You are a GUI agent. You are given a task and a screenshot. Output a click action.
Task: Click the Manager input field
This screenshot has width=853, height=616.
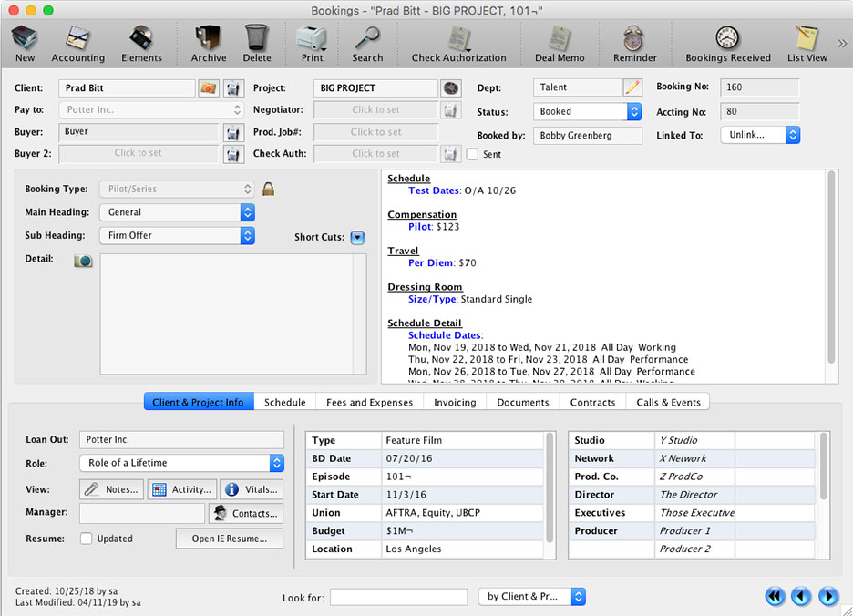pos(142,513)
